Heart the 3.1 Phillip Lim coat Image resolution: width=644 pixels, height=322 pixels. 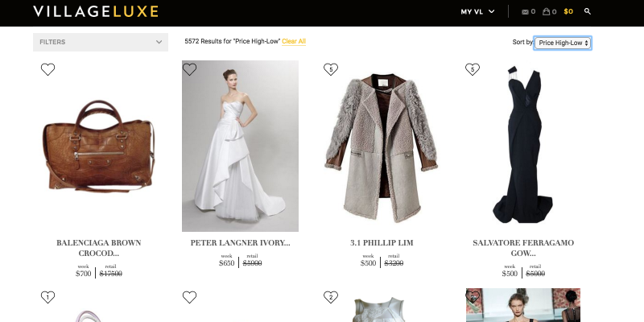coord(330,69)
